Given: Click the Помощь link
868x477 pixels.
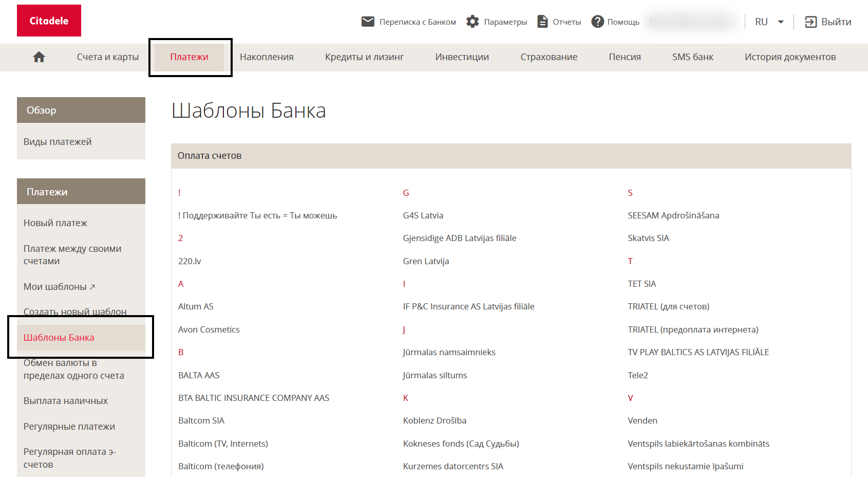Looking at the screenshot, I should (x=623, y=22).
